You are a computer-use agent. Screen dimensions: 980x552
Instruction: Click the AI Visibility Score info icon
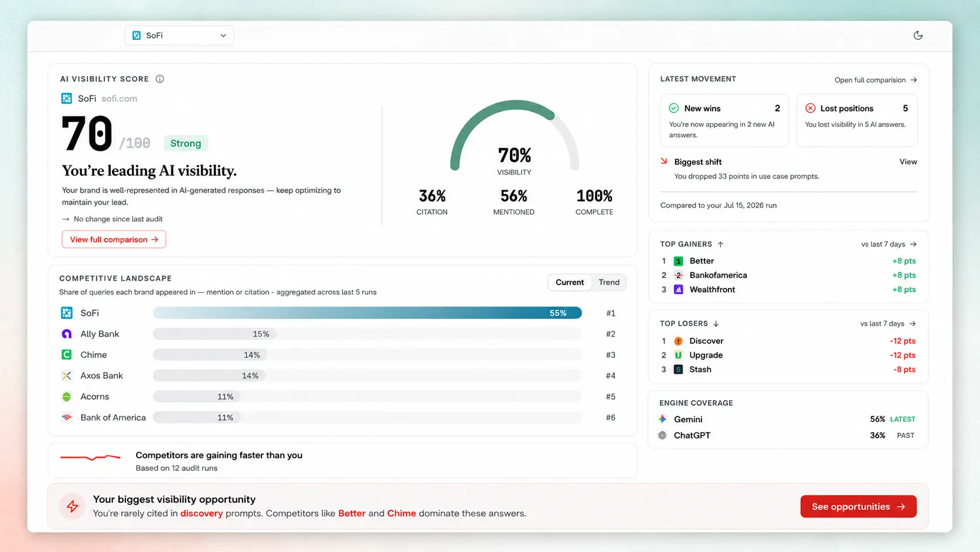tap(159, 79)
